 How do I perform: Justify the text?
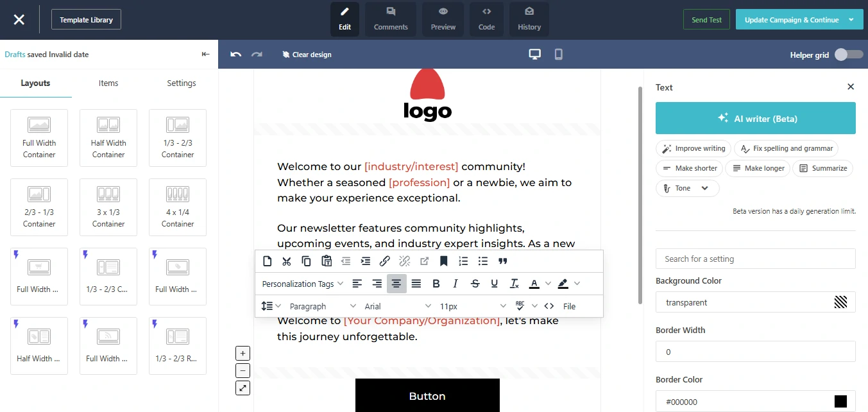[416, 284]
